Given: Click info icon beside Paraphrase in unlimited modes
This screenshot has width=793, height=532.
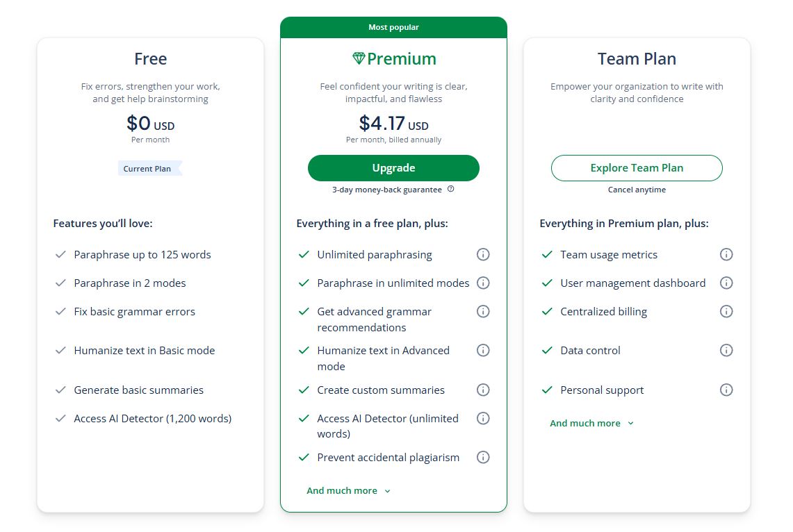Looking at the screenshot, I should 483,283.
